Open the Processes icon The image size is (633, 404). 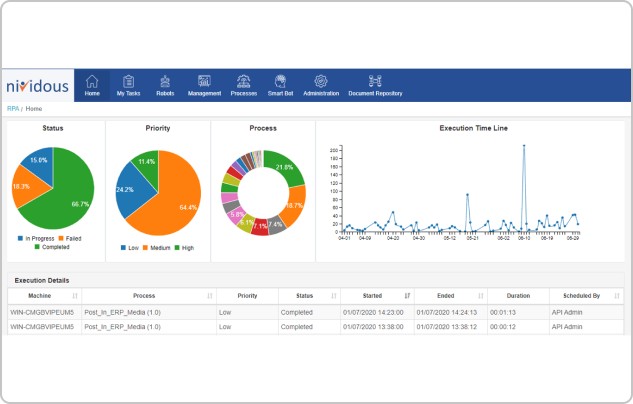[x=243, y=81]
